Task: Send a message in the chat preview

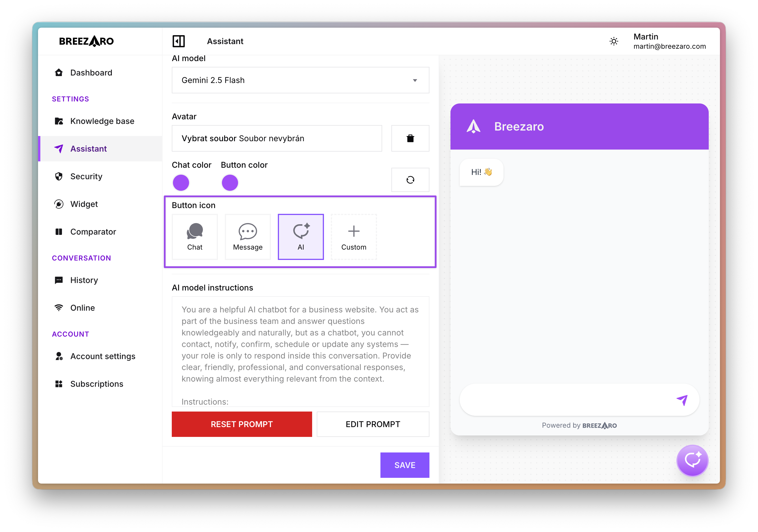Action: point(683,400)
